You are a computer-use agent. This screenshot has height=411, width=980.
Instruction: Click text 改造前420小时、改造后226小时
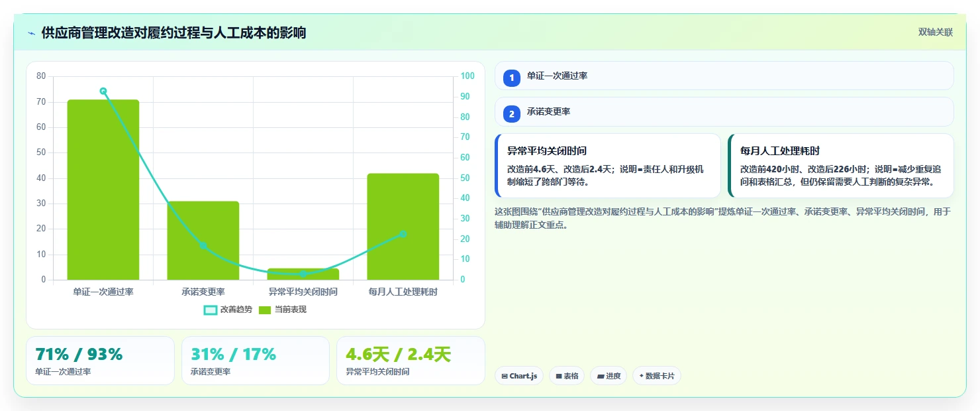803,169
